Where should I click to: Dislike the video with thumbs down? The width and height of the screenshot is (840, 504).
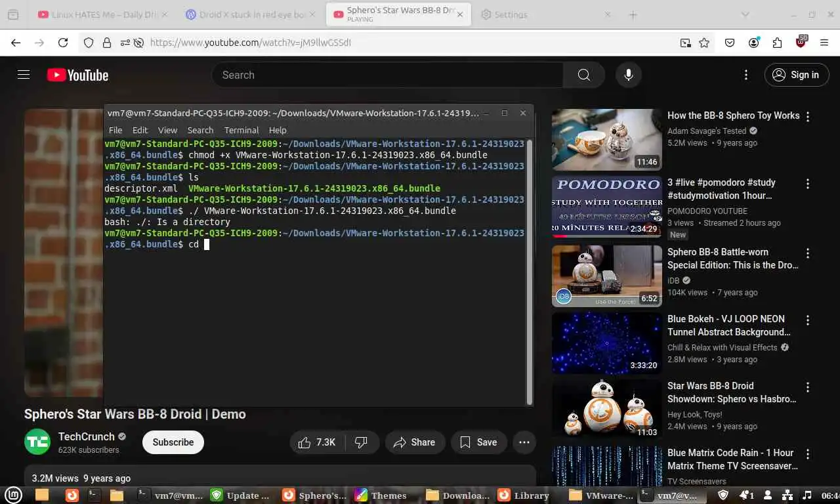click(362, 442)
